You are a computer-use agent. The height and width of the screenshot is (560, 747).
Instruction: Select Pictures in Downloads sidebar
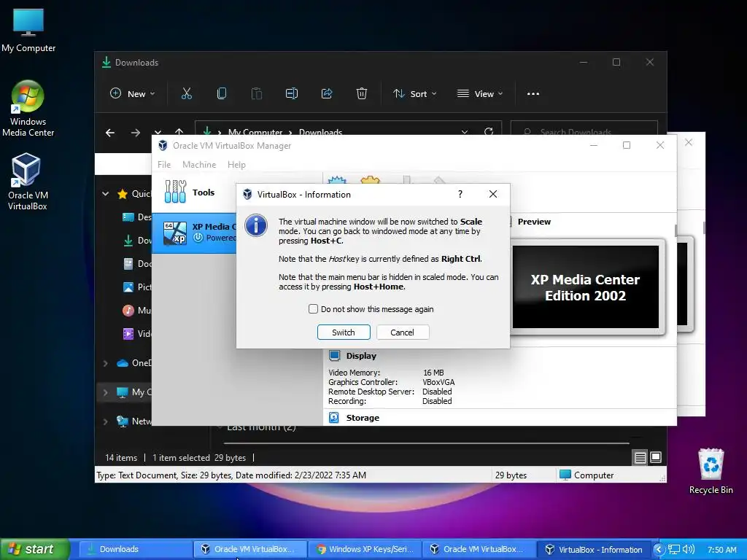pyautogui.click(x=136, y=287)
